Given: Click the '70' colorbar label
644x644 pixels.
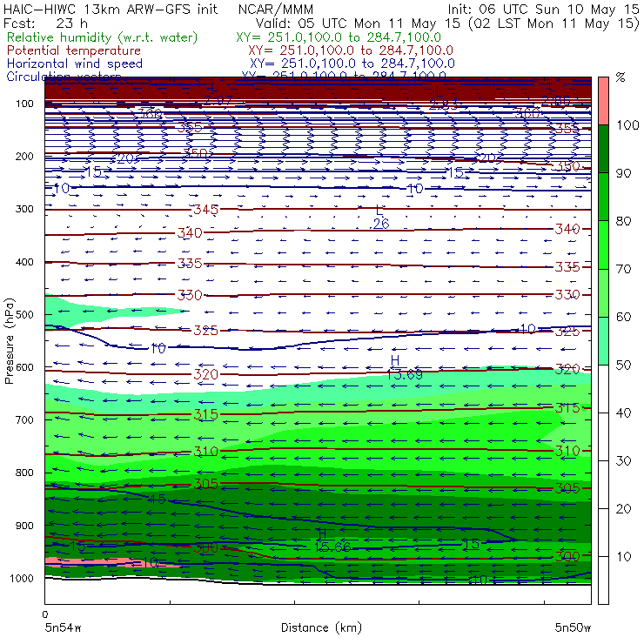Looking at the screenshot, I should point(623,269).
